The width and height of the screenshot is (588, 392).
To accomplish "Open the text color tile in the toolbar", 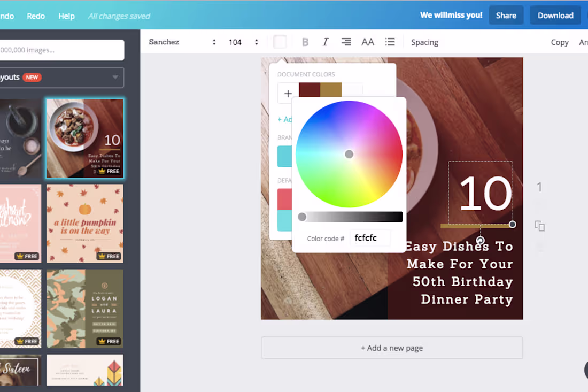I will tap(280, 42).
